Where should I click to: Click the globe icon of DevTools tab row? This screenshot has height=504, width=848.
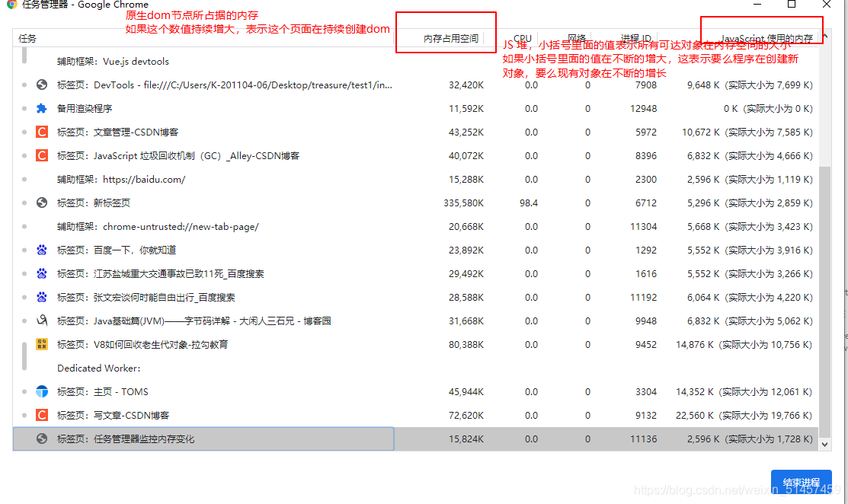point(42,85)
